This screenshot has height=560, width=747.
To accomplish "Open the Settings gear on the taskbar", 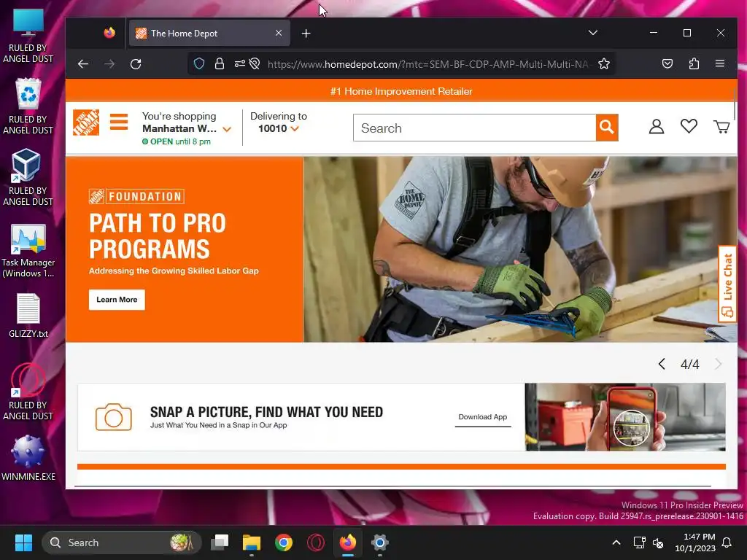I will 379,542.
